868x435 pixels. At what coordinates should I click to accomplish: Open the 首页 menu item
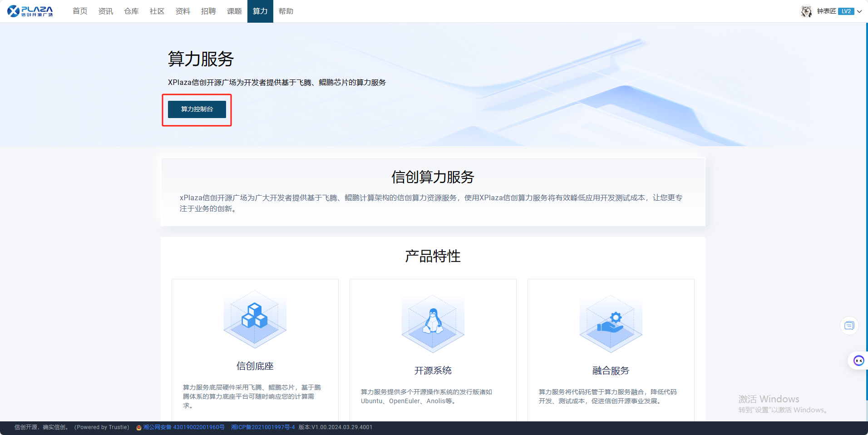coord(80,11)
